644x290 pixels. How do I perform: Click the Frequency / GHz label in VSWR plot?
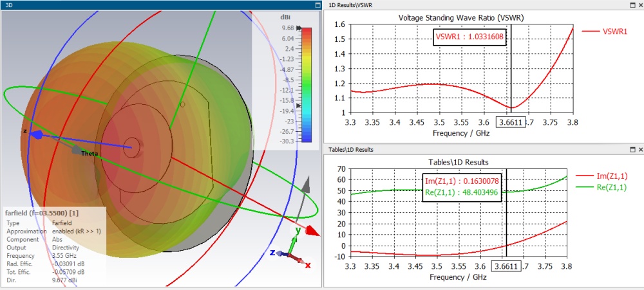[x=461, y=133]
